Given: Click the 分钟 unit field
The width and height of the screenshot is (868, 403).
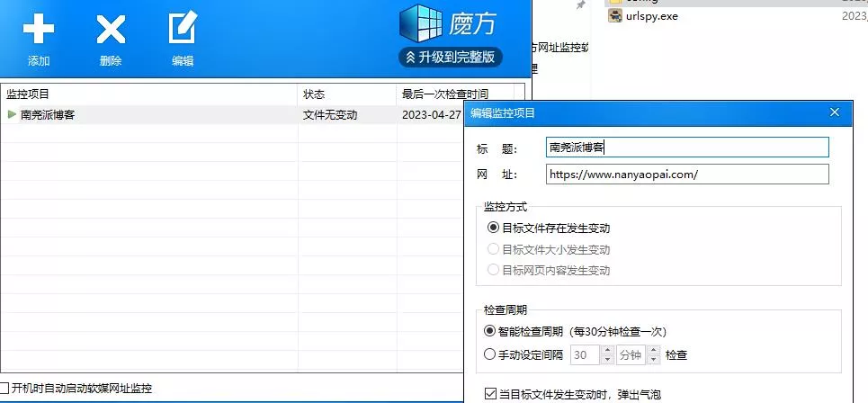Looking at the screenshot, I should click(x=631, y=354).
